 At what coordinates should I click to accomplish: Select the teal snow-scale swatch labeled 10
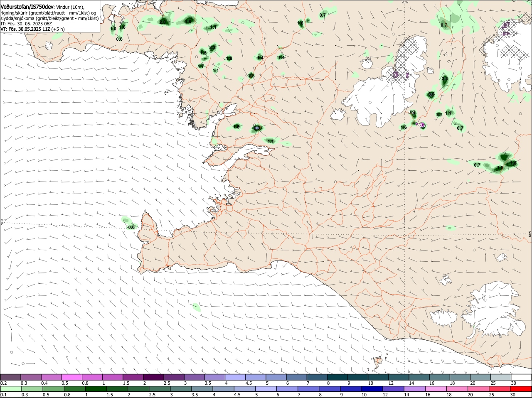[377, 377]
